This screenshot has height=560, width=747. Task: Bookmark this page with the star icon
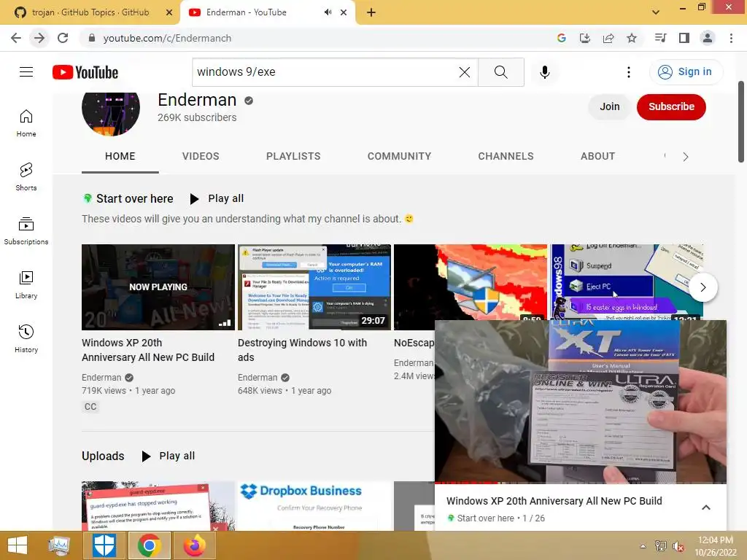[x=632, y=38]
